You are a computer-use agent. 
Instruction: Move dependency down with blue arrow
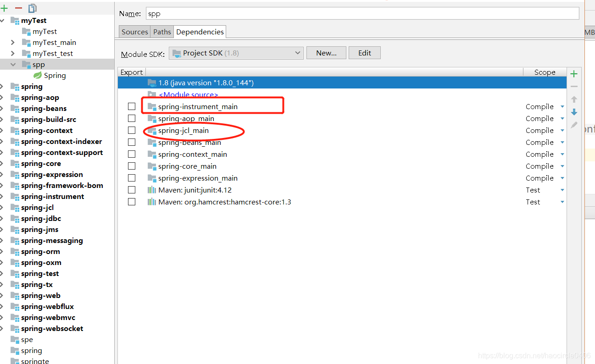pyautogui.click(x=574, y=112)
